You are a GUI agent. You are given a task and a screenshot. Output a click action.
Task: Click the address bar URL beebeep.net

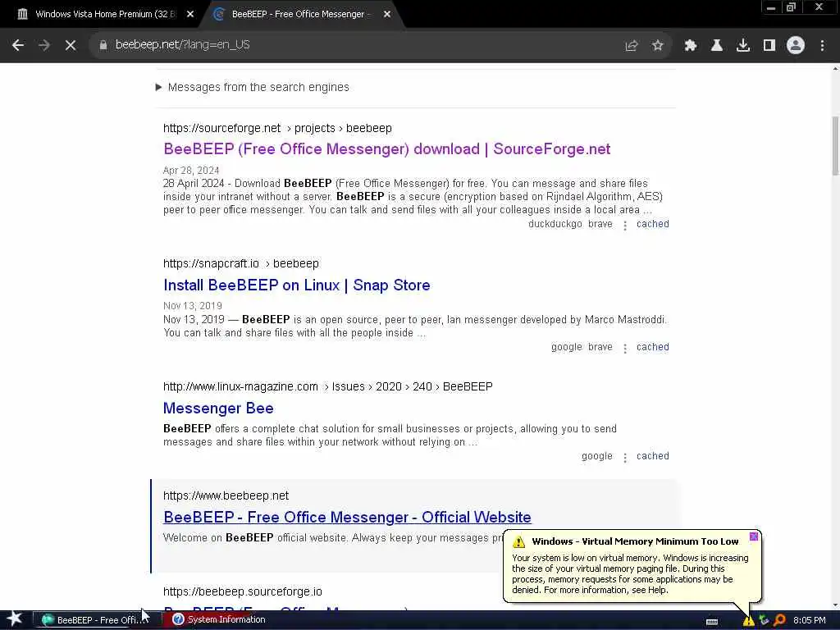coord(183,45)
